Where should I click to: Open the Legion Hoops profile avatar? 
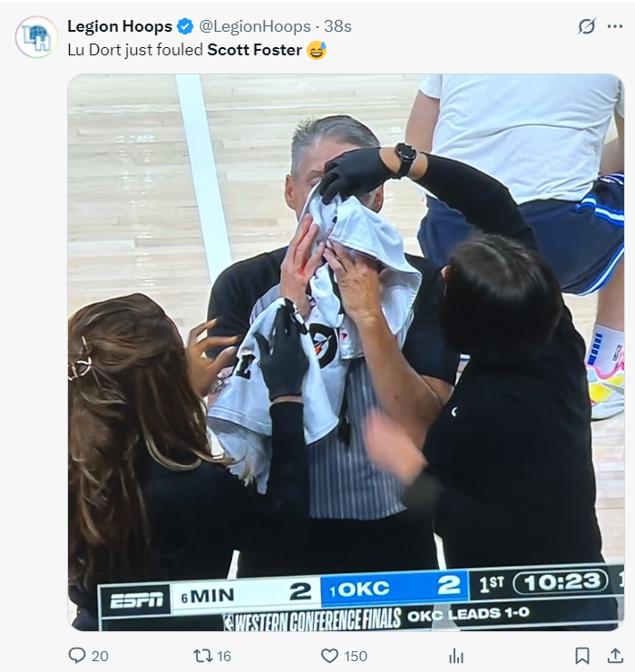pyautogui.click(x=36, y=37)
